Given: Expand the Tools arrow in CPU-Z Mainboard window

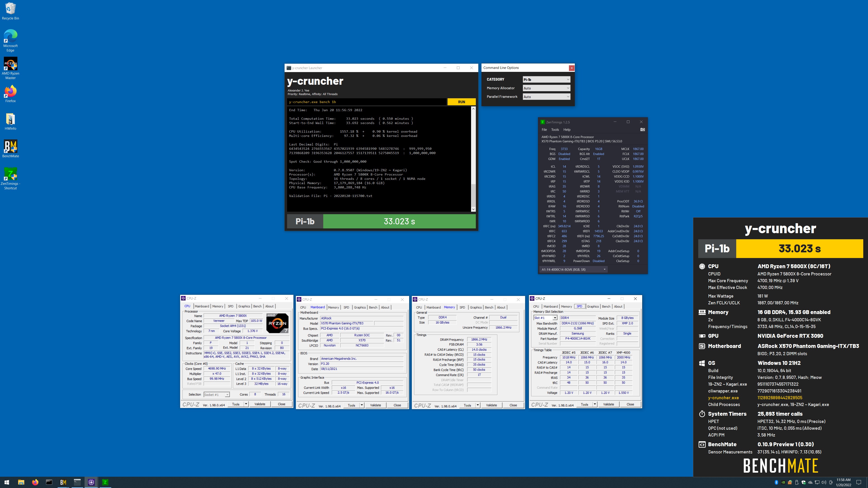Looking at the screenshot, I should point(362,405).
